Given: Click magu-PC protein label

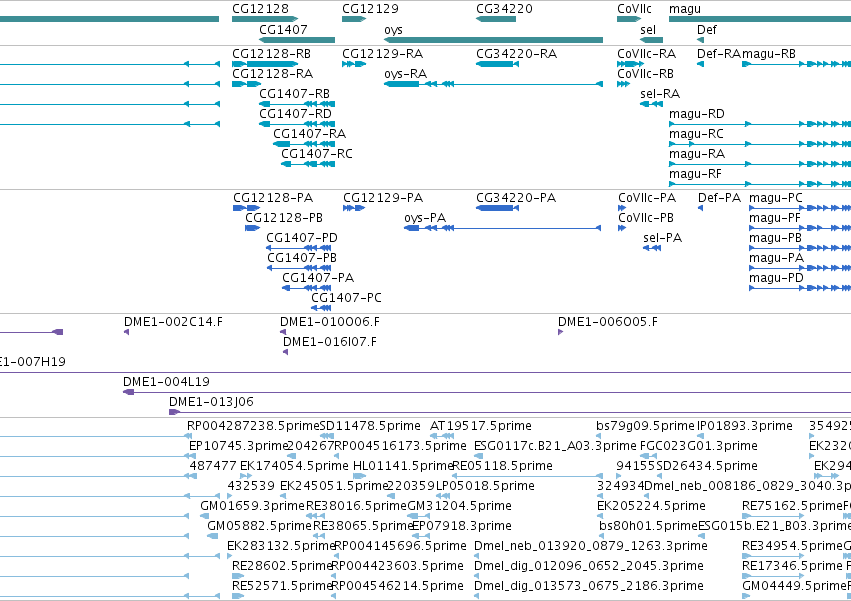Looking at the screenshot, I should pos(776,199).
